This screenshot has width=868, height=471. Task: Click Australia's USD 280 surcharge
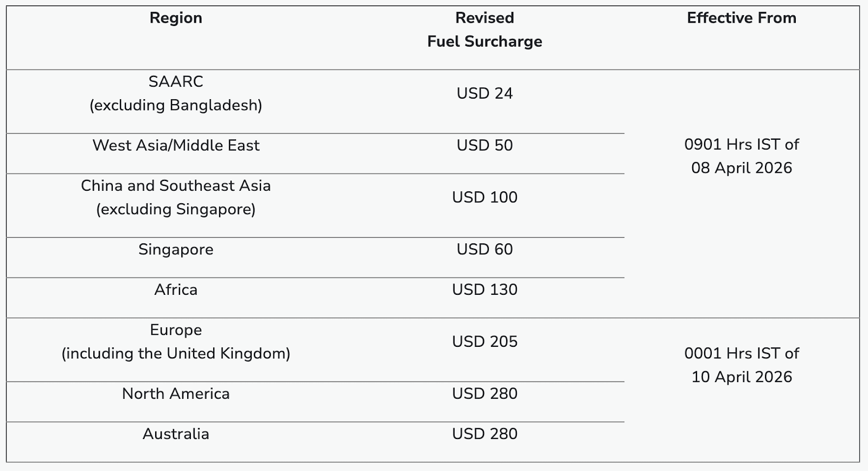484,434
